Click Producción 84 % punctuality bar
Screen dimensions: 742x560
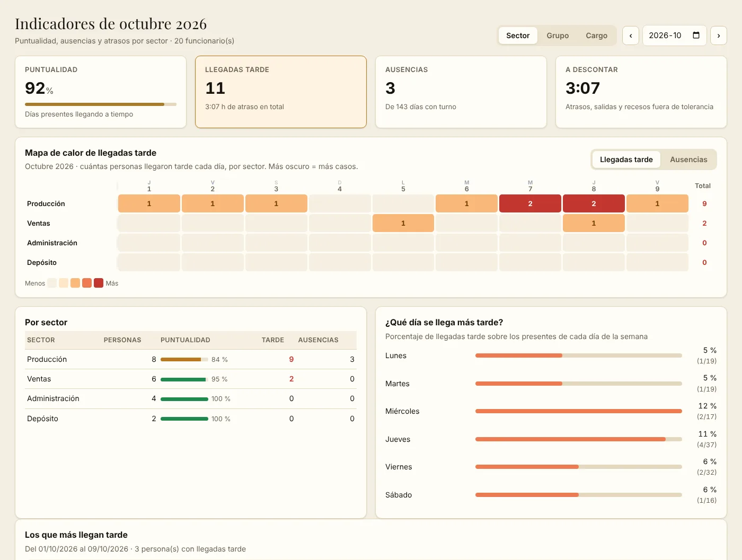184,359
